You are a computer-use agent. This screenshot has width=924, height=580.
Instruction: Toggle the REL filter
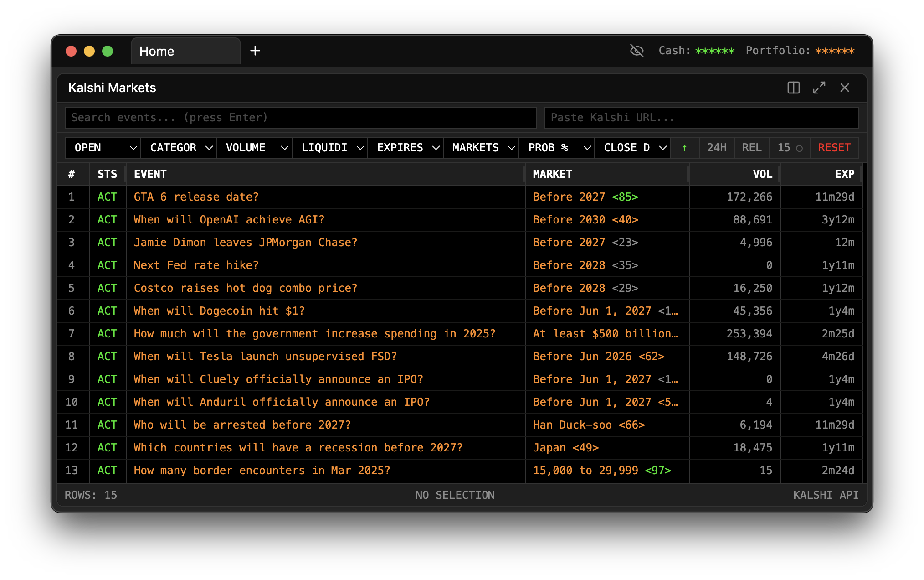(x=751, y=148)
